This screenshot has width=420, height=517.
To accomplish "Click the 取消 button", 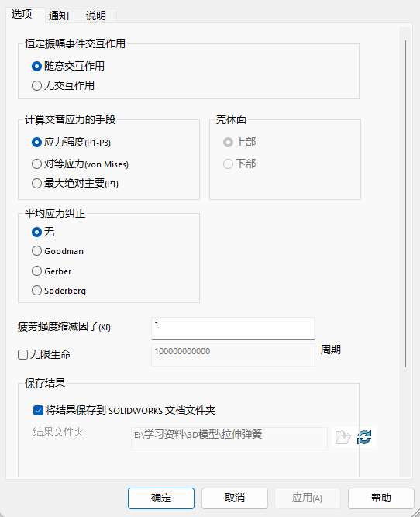I will pos(235,498).
